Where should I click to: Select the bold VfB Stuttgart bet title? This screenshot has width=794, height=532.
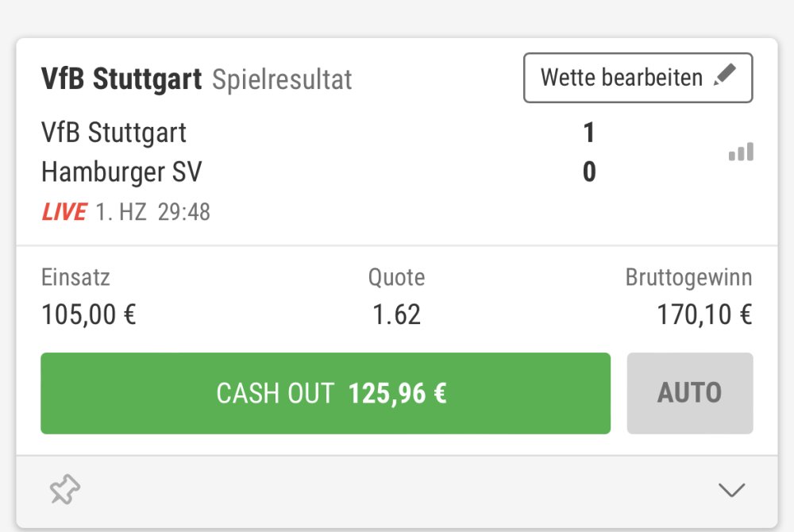coord(121,79)
